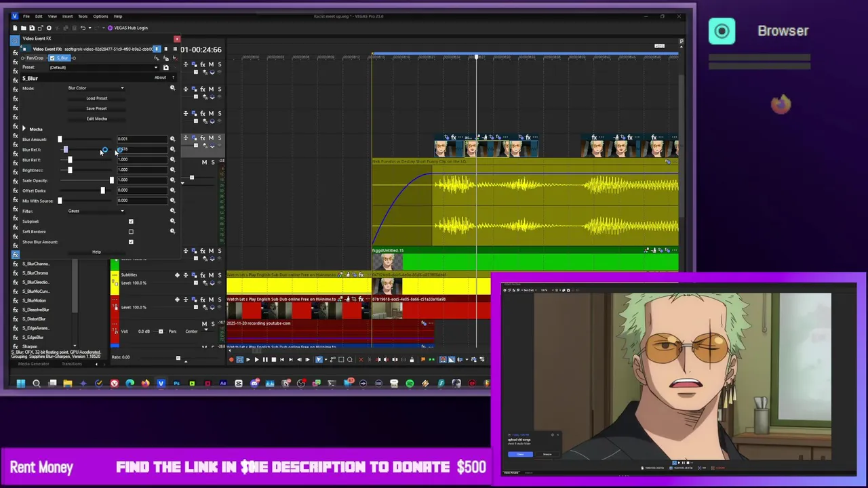Viewport: 868px width, 488px height.
Task: Click the About button in S_Blur
Action: (160, 77)
